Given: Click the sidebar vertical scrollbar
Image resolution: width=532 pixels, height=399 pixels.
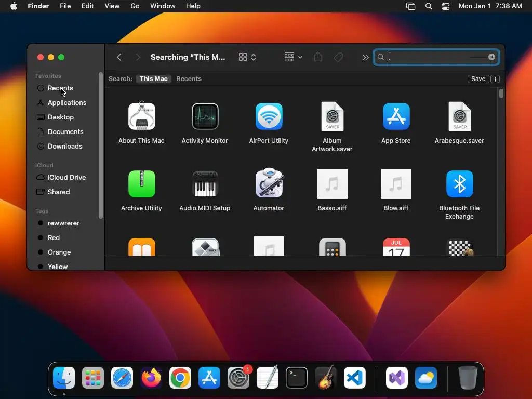Looking at the screenshot, I should coord(100,145).
